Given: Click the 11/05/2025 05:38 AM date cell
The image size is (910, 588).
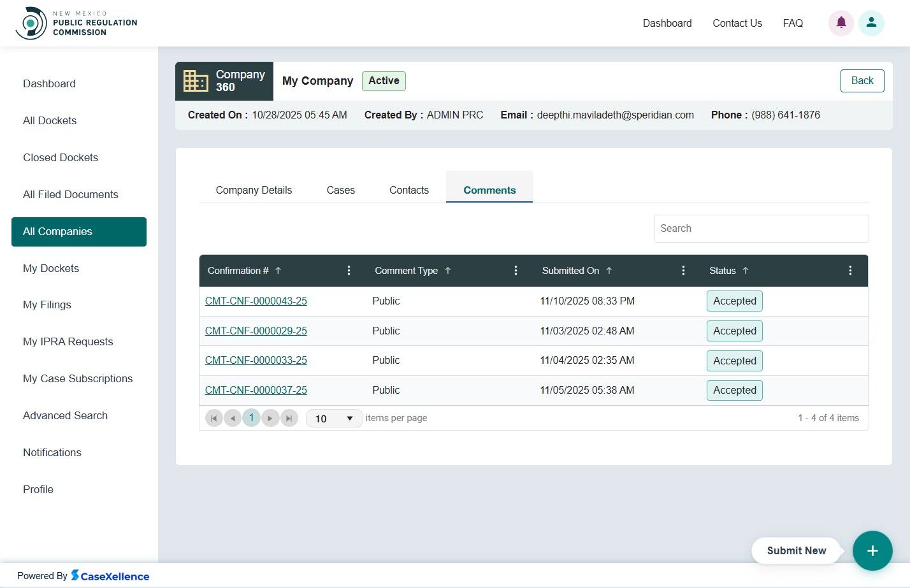Looking at the screenshot, I should [588, 391].
